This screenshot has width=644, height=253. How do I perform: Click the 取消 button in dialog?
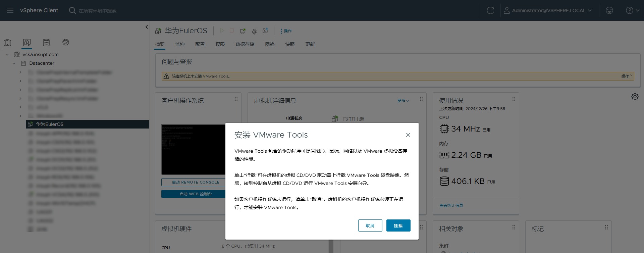(x=370, y=225)
